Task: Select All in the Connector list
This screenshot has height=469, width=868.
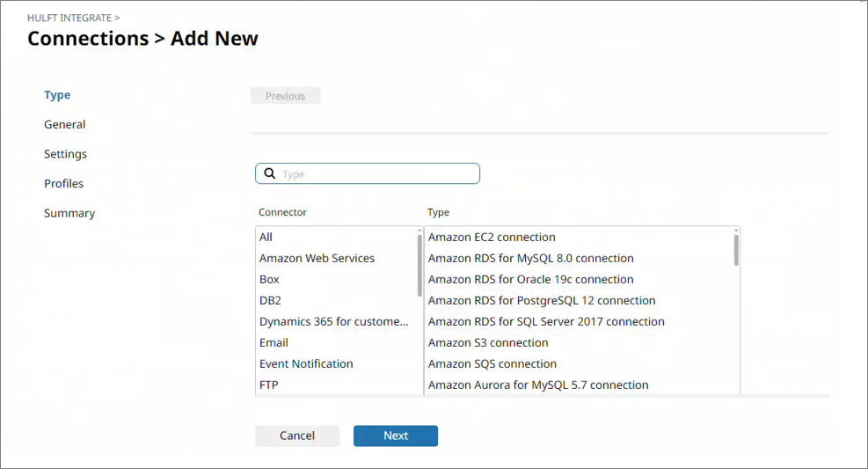Action: 266,238
